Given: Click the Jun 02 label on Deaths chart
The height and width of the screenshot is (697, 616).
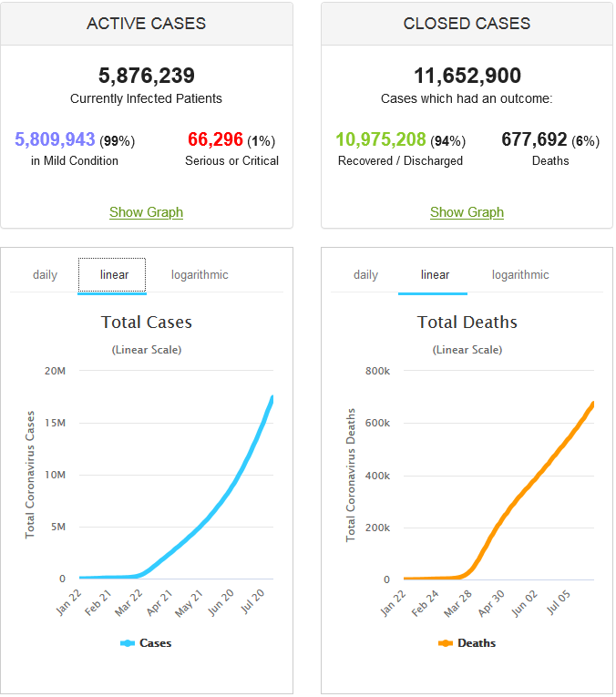Looking at the screenshot, I should click(525, 603).
